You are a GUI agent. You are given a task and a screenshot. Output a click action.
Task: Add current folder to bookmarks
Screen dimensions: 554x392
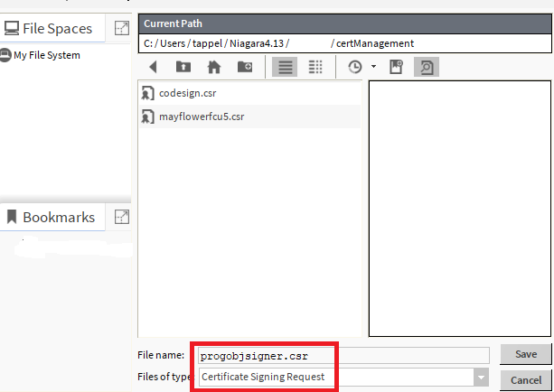tap(396, 67)
